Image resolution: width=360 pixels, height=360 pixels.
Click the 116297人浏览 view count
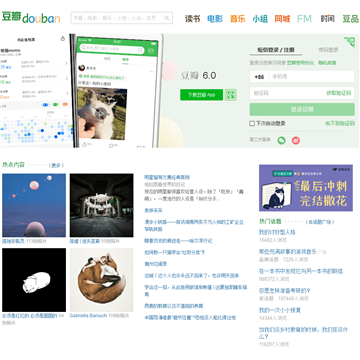point(274,344)
